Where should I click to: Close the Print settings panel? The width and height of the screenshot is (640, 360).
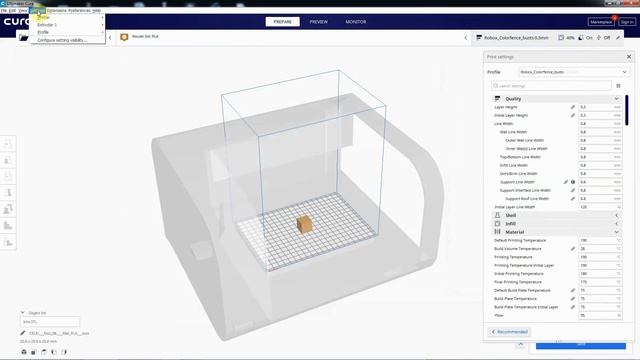629,57
